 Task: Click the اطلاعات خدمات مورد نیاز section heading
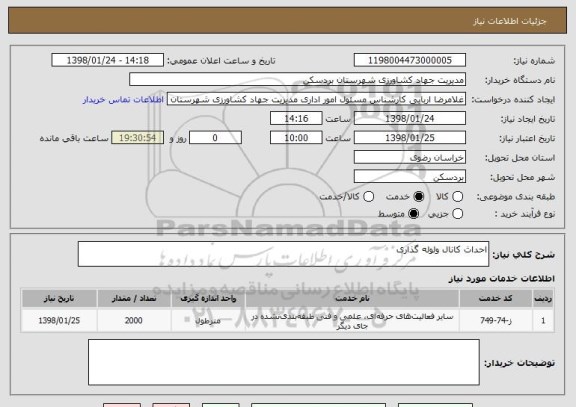coord(501,279)
